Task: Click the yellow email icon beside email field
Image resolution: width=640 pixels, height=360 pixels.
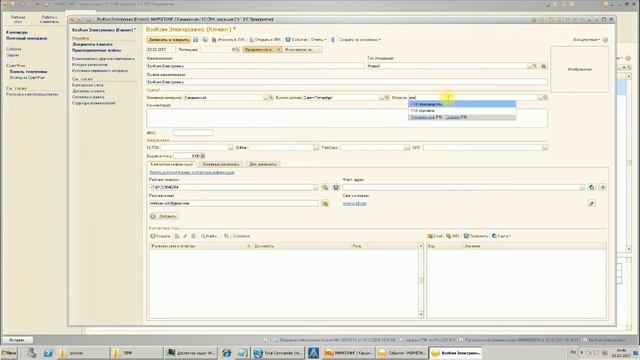Action: (325, 203)
